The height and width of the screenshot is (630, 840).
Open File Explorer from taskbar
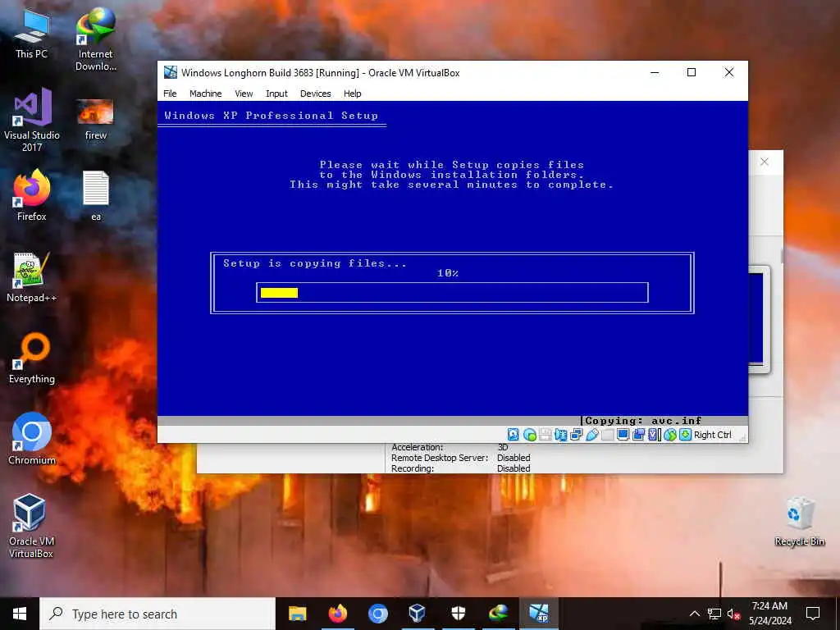coord(297,614)
